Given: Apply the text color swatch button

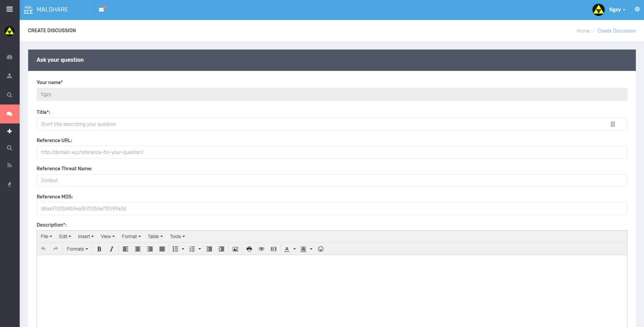Looking at the screenshot, I should pyautogui.click(x=287, y=249).
